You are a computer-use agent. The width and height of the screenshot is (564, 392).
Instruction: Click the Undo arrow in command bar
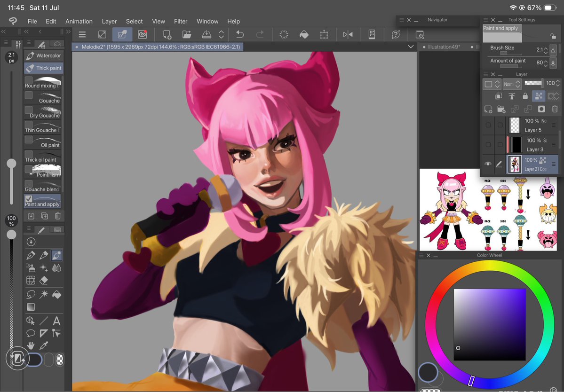click(x=240, y=34)
